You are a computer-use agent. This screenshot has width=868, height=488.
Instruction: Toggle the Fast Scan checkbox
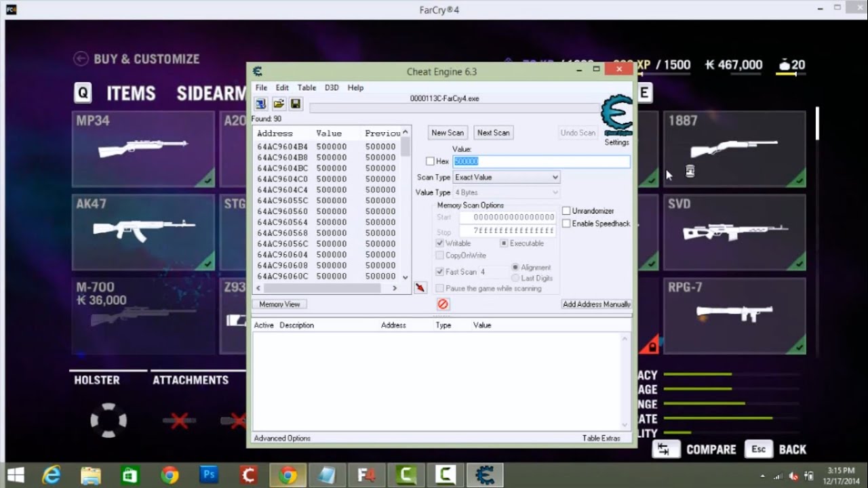(x=439, y=272)
